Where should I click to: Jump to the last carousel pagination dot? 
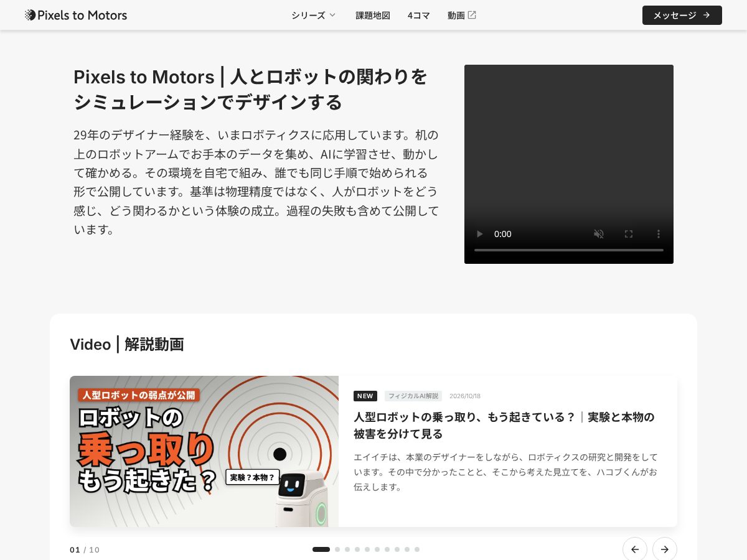tap(417, 549)
